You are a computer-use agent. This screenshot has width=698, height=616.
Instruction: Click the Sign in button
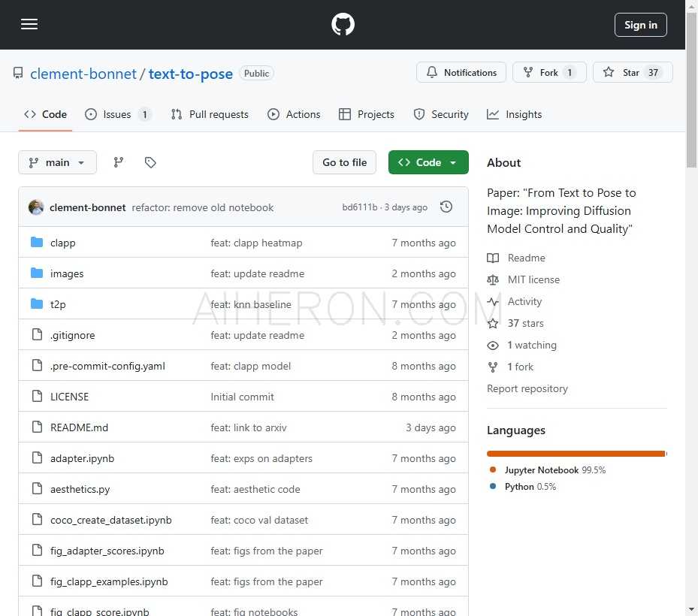coord(640,25)
